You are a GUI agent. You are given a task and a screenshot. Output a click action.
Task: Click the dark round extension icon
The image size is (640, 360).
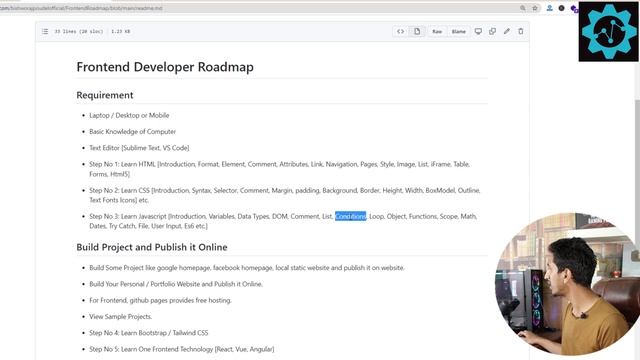coord(562,8)
